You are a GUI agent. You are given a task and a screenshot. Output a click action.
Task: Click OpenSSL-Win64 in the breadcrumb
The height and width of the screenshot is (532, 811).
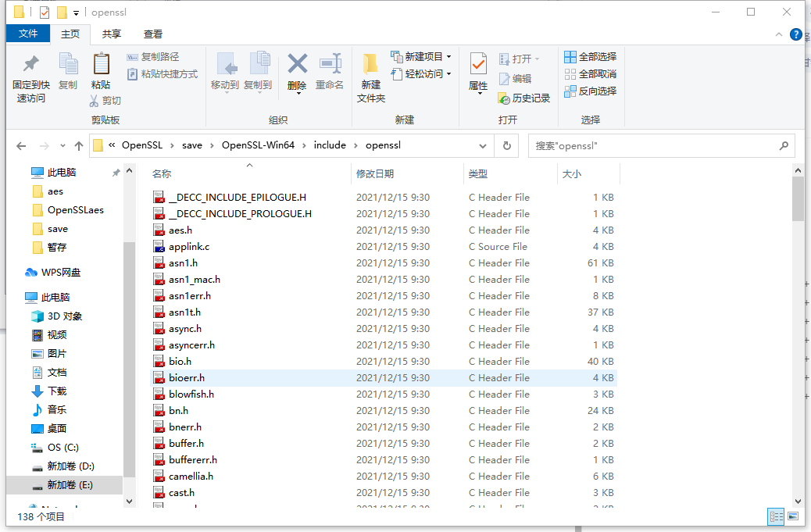coord(258,145)
